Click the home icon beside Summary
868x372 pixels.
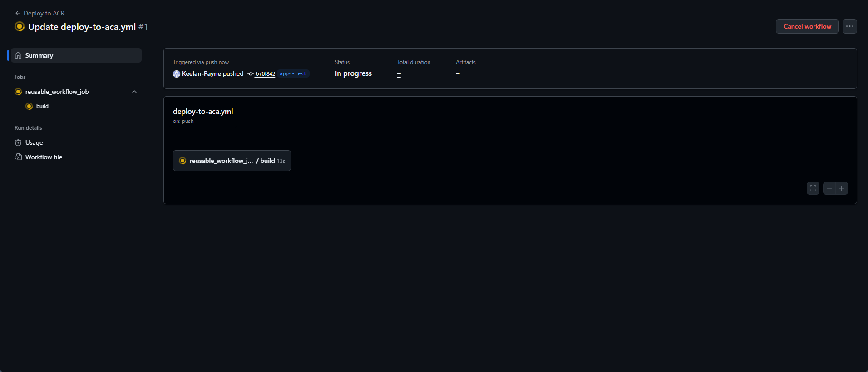click(x=18, y=55)
